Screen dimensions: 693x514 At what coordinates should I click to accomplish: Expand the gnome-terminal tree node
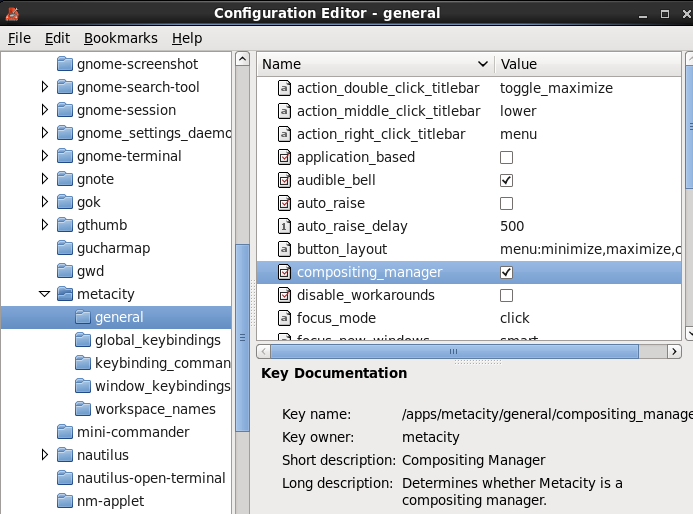45,156
